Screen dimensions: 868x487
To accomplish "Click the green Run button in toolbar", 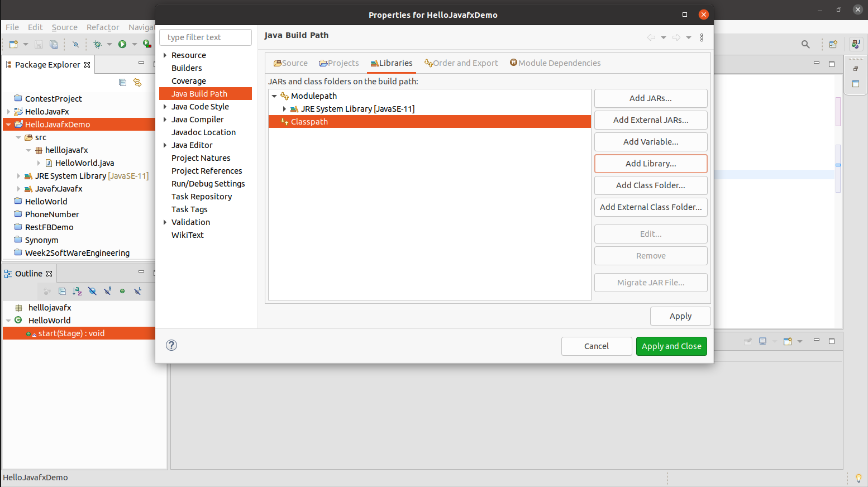I will [x=122, y=44].
